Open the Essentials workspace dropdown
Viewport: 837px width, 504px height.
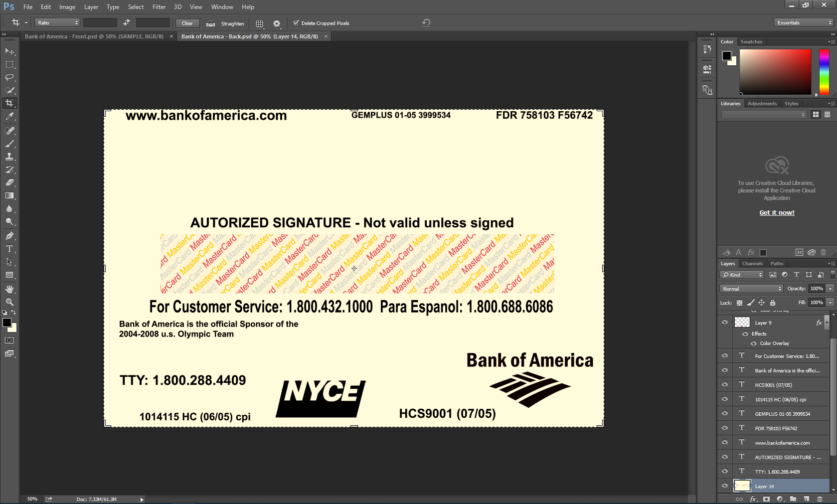804,22
